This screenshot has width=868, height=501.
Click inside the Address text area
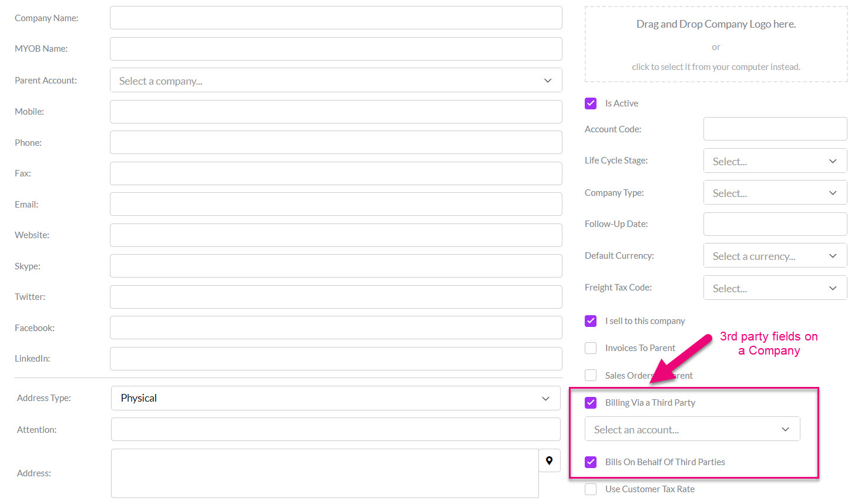pyautogui.click(x=325, y=473)
